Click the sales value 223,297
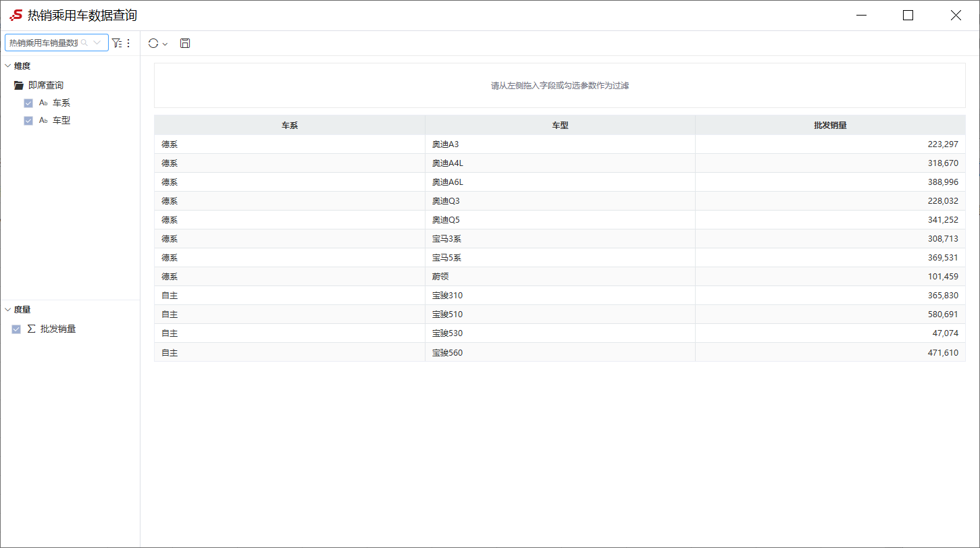Image resolution: width=980 pixels, height=548 pixels. (943, 144)
